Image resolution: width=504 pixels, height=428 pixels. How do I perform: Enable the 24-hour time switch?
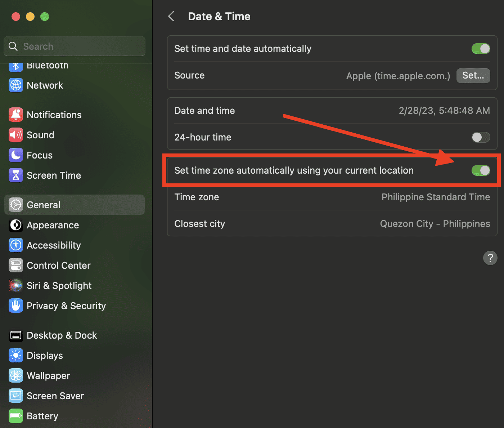click(x=481, y=137)
